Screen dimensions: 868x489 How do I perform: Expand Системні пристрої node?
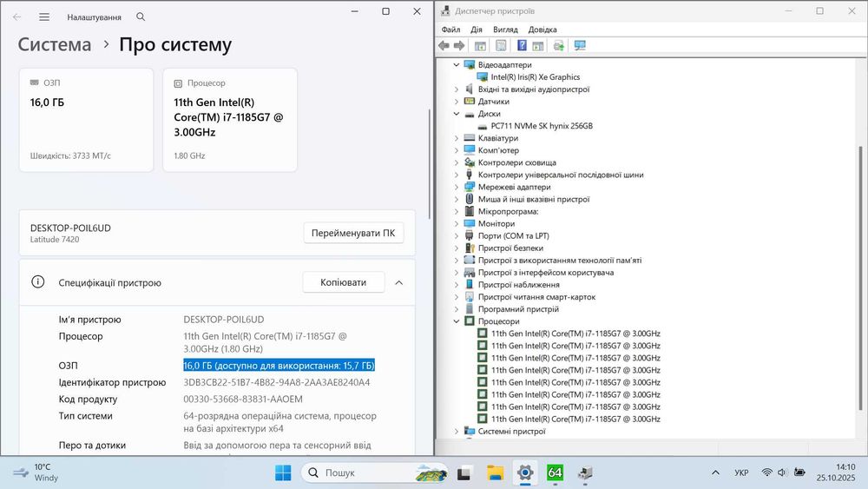(x=457, y=432)
